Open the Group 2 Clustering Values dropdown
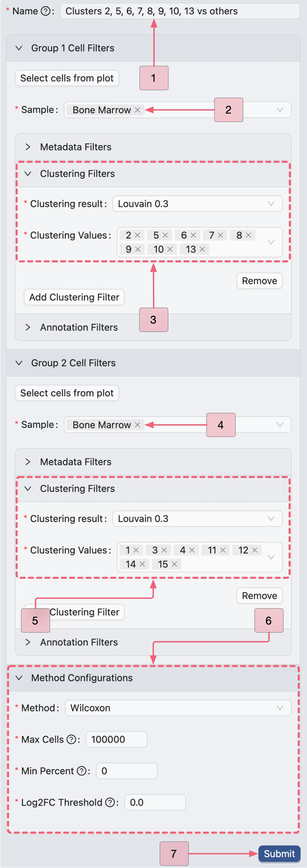307x868 pixels. (271, 557)
